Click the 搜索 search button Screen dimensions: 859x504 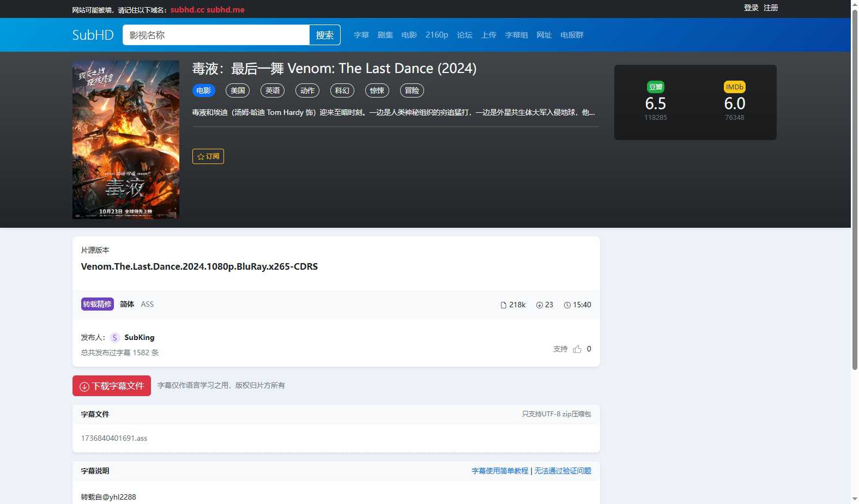325,35
